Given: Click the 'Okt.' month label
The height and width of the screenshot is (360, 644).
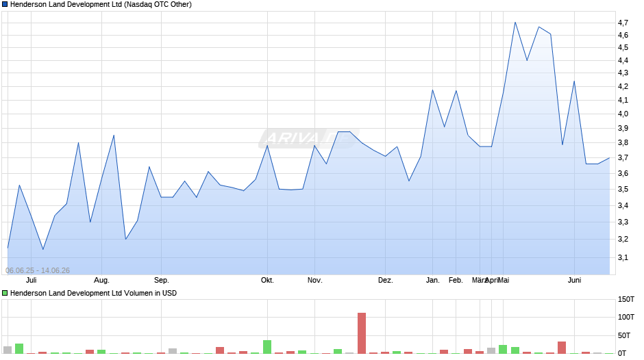Looking at the screenshot, I should pos(267,280).
